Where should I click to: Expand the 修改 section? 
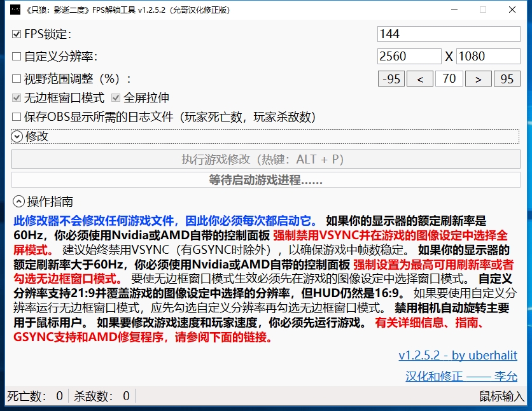coord(17,137)
